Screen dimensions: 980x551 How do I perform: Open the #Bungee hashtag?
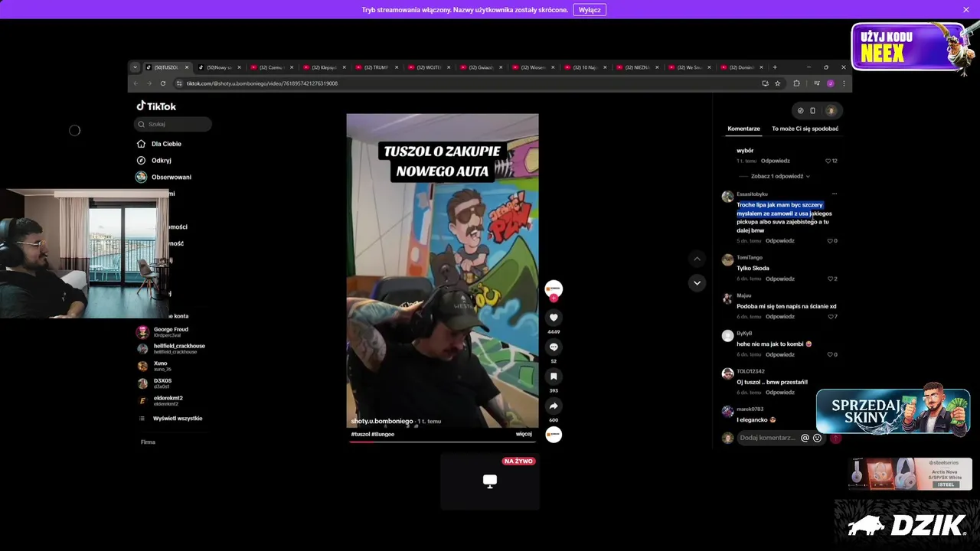383,434
